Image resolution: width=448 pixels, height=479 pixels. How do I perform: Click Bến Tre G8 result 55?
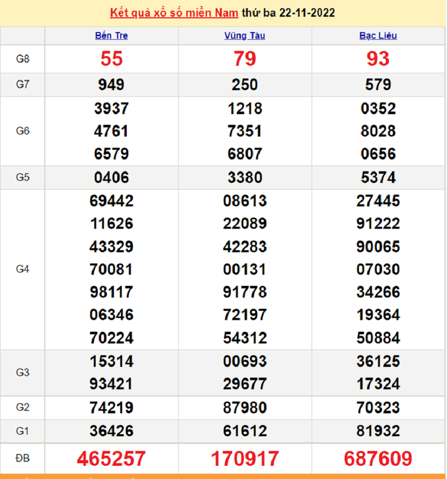[111, 59]
